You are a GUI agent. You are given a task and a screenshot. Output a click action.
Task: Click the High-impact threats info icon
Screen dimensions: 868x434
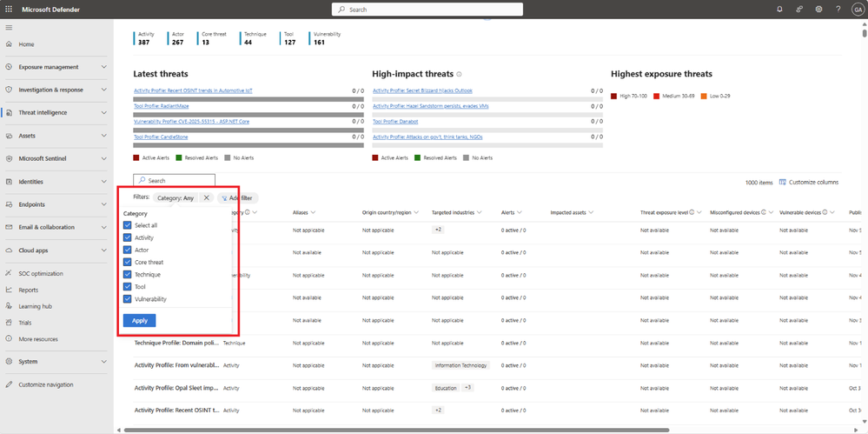[459, 74]
